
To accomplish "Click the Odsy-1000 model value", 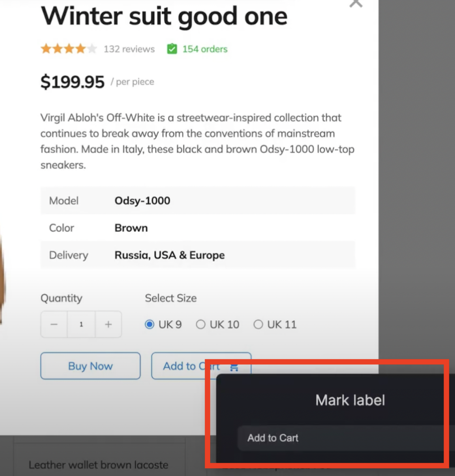I will coord(142,201).
